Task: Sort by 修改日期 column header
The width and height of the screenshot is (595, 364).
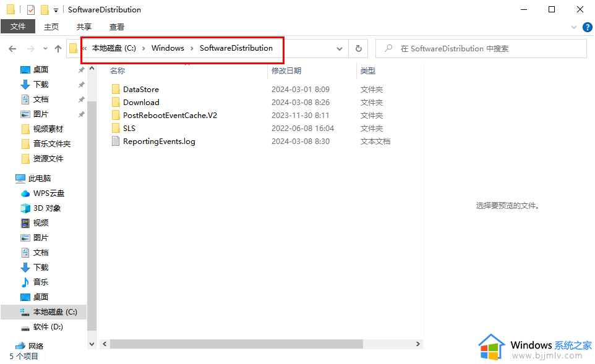Action: 286,70
